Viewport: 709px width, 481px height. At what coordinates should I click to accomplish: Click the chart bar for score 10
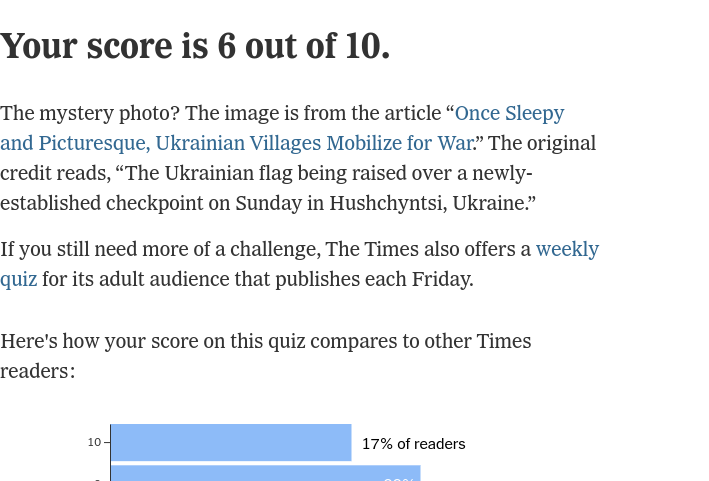[230, 443]
